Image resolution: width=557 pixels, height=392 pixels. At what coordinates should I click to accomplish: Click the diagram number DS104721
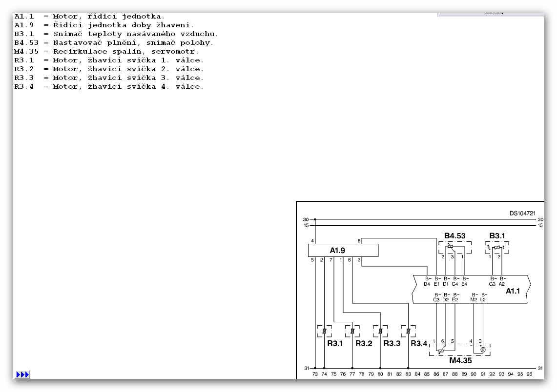tap(522, 213)
